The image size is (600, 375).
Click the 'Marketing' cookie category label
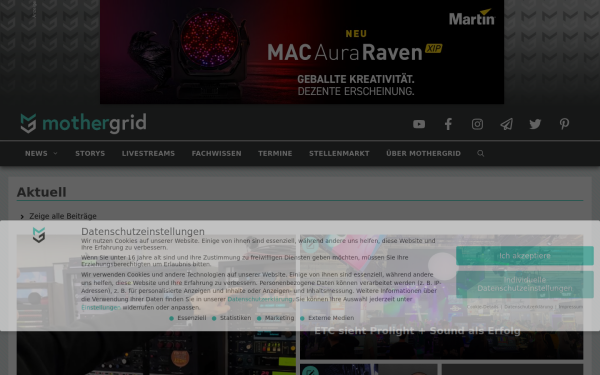(x=280, y=318)
